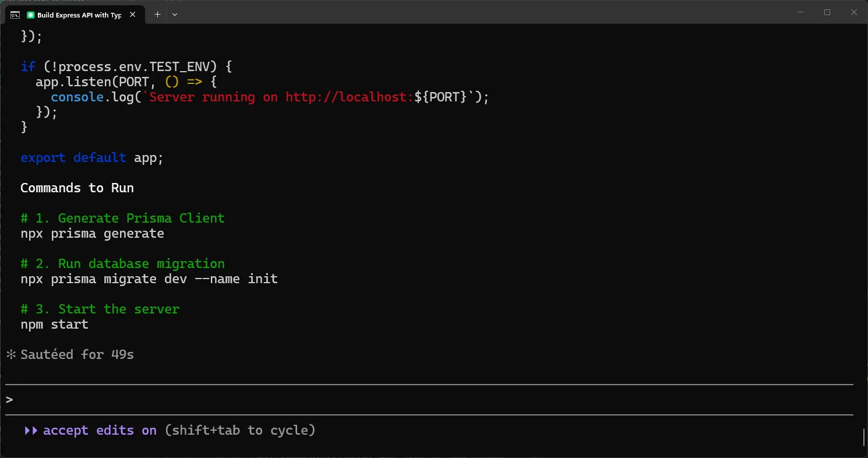Viewport: 868px width, 458px height.
Task: Select the Build Express API with Typ tab
Action: coord(75,15)
